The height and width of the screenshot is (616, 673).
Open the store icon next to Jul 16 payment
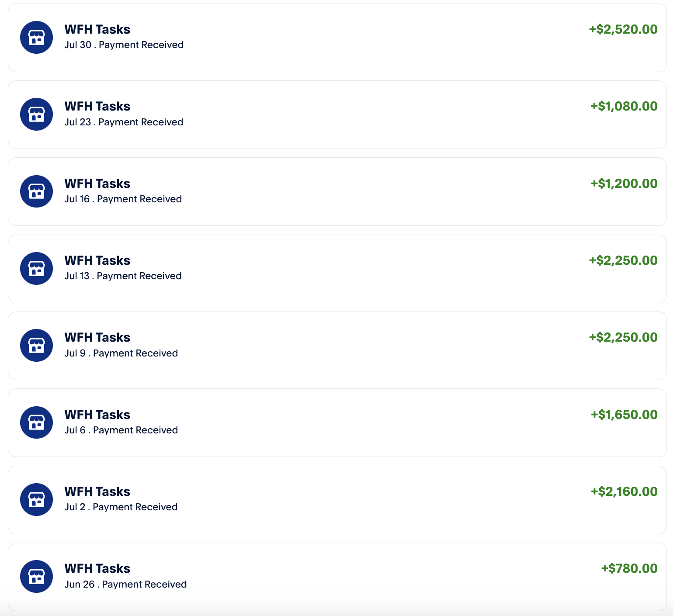(x=37, y=191)
